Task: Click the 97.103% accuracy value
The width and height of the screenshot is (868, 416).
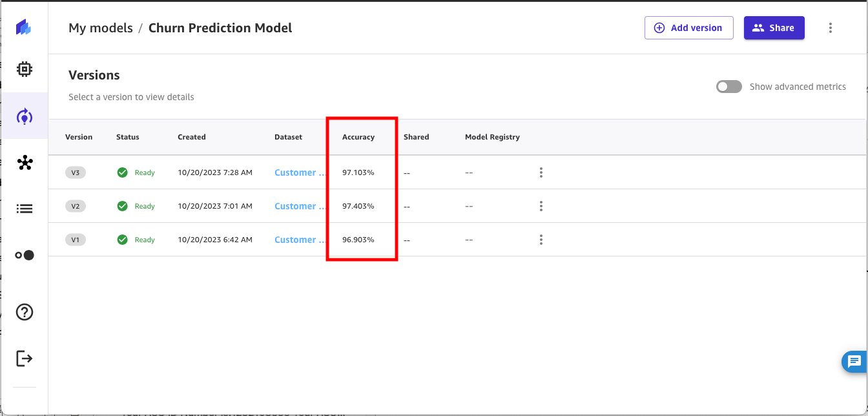Action: pyautogui.click(x=358, y=172)
